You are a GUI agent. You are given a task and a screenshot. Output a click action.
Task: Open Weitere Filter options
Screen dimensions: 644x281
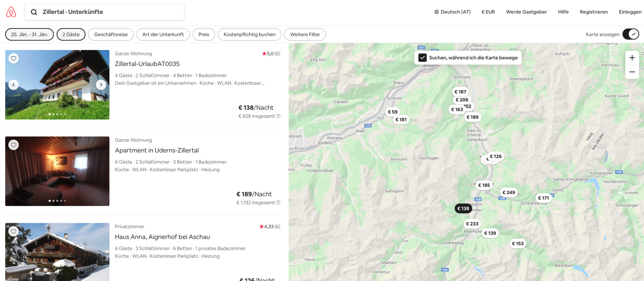[x=305, y=35]
